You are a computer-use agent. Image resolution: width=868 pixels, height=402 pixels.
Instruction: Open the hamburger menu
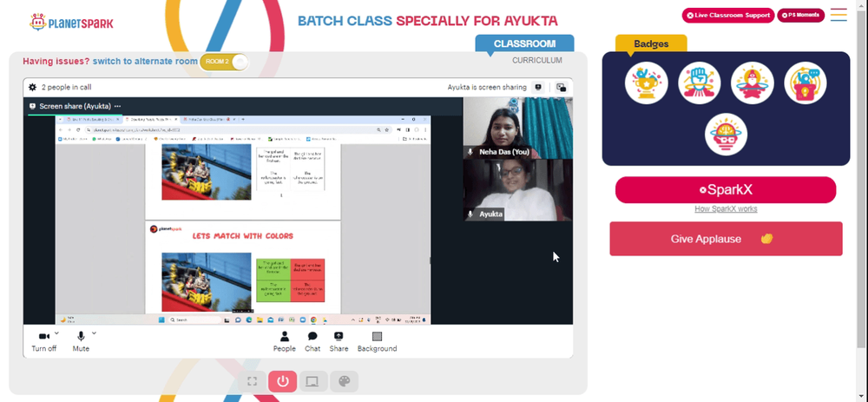pyautogui.click(x=838, y=15)
